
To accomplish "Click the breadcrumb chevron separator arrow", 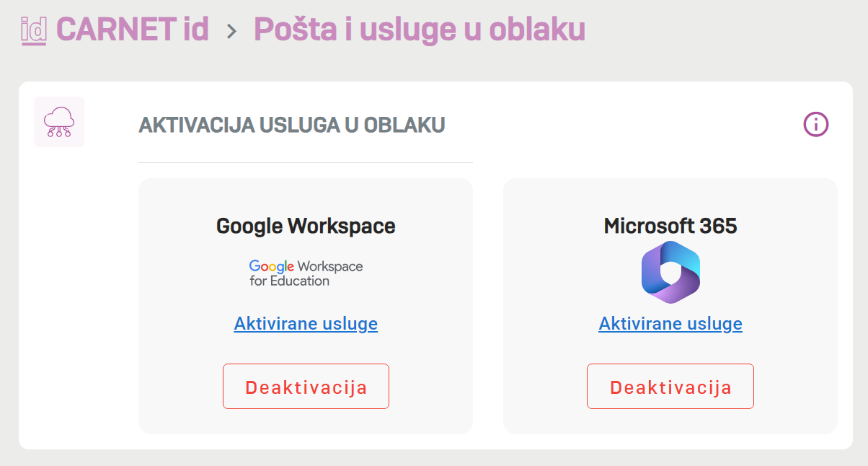I will tap(231, 31).
